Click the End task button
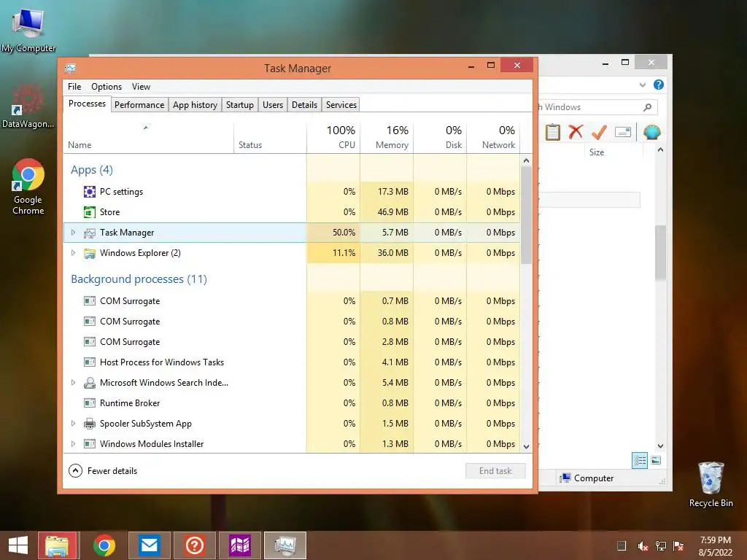747x560 pixels. coord(495,471)
